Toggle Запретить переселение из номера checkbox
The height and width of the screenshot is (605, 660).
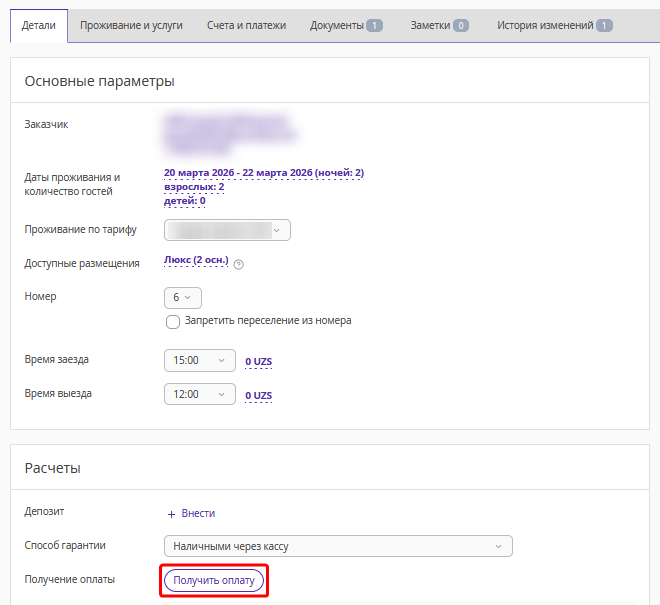click(173, 322)
